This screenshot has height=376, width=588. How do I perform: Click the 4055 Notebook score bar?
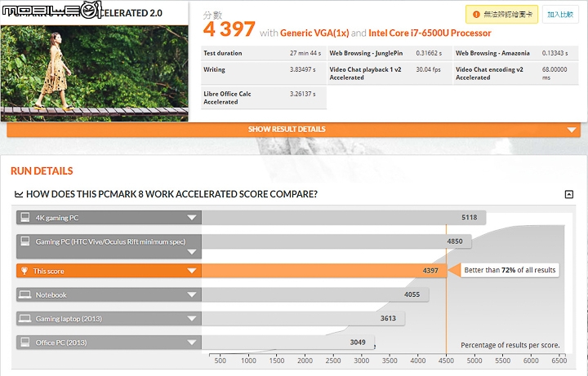pos(315,294)
